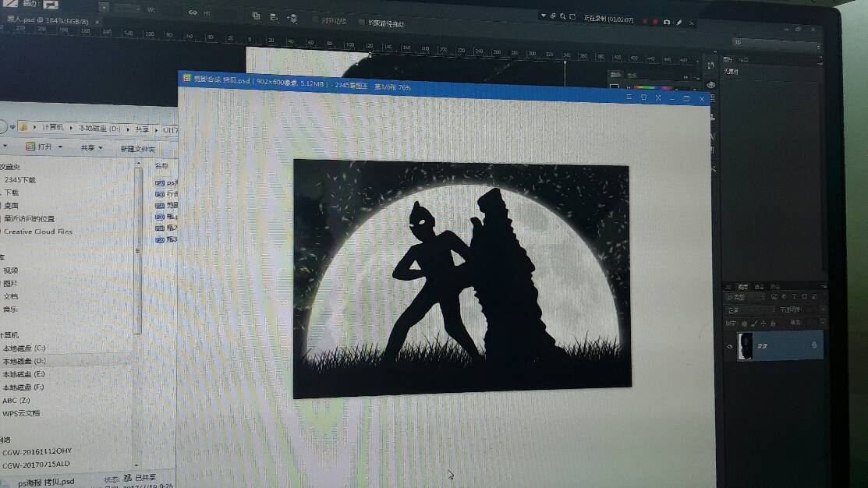Click the magnifier icon in recording toolbar
This screenshot has height=488, width=868.
click(x=562, y=16)
